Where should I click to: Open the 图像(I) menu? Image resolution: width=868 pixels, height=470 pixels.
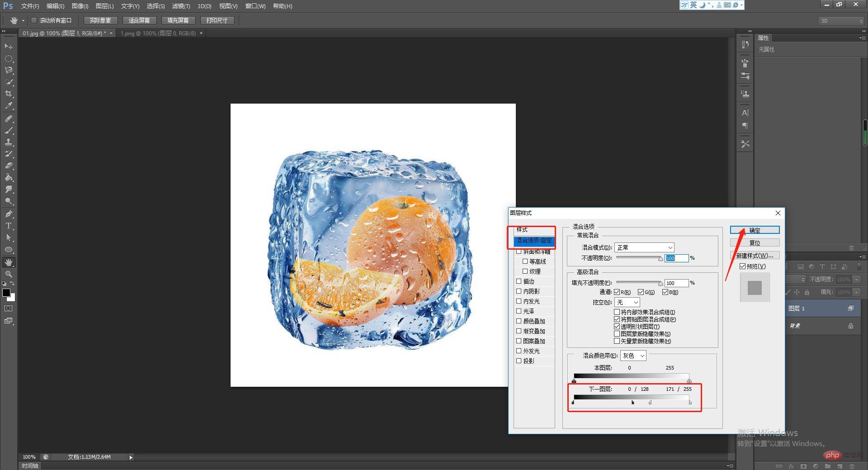pyautogui.click(x=80, y=6)
